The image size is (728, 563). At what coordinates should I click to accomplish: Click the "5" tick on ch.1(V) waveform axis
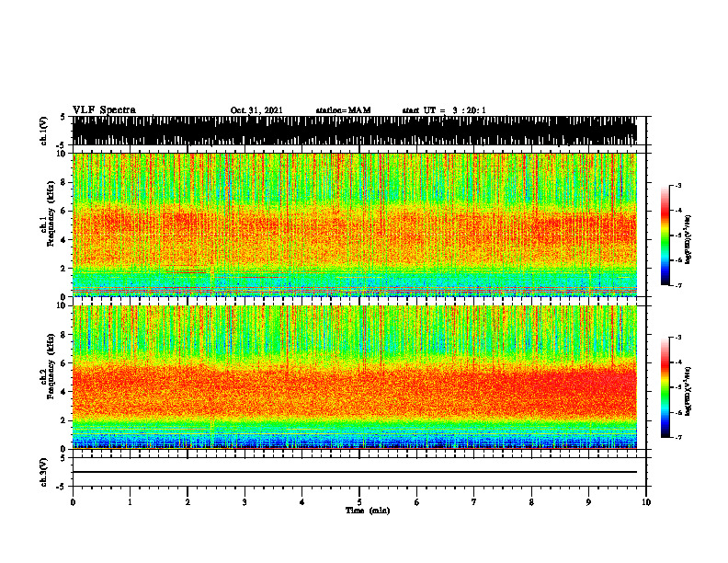click(x=64, y=118)
